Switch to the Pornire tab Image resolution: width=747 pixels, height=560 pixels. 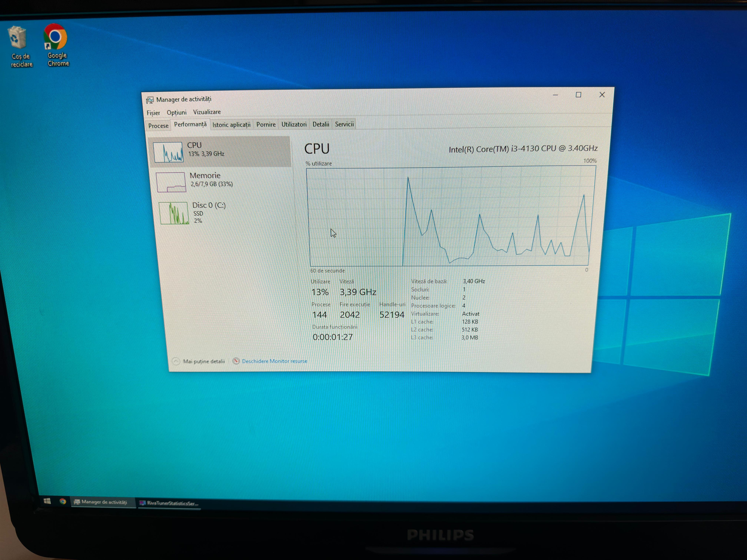tap(266, 125)
